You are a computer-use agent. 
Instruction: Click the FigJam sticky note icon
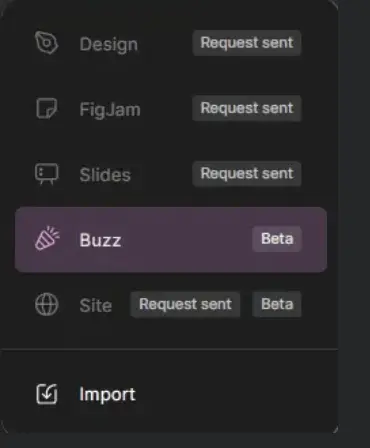coord(47,108)
